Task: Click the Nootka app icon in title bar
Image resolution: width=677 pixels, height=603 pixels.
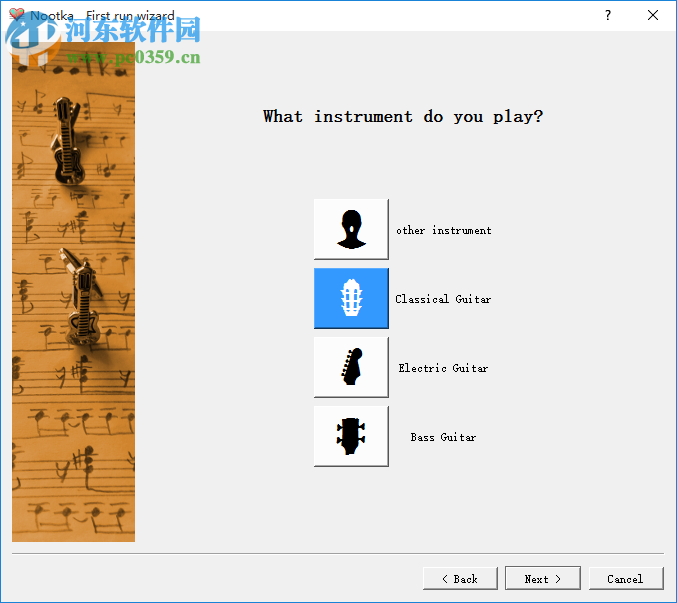Action: [16, 15]
